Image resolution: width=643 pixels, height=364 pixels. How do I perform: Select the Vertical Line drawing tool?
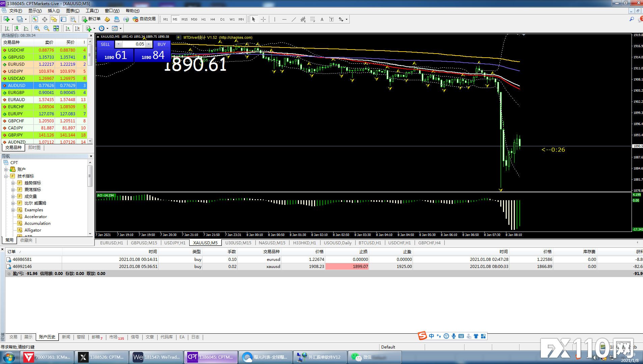[x=275, y=19]
